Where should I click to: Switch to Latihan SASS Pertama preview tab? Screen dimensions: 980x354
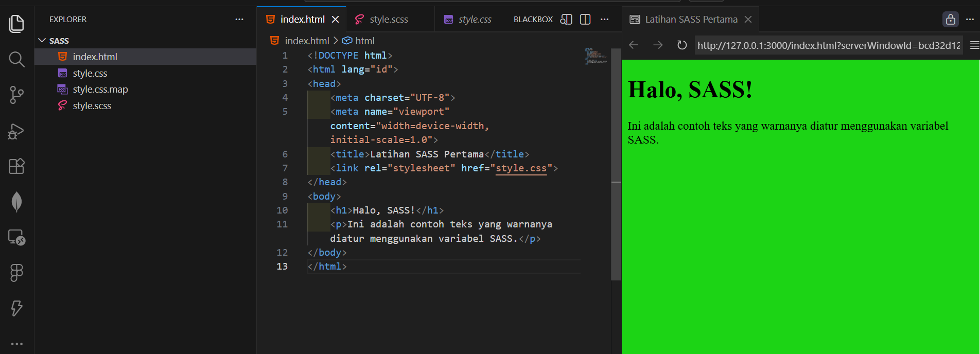point(691,20)
